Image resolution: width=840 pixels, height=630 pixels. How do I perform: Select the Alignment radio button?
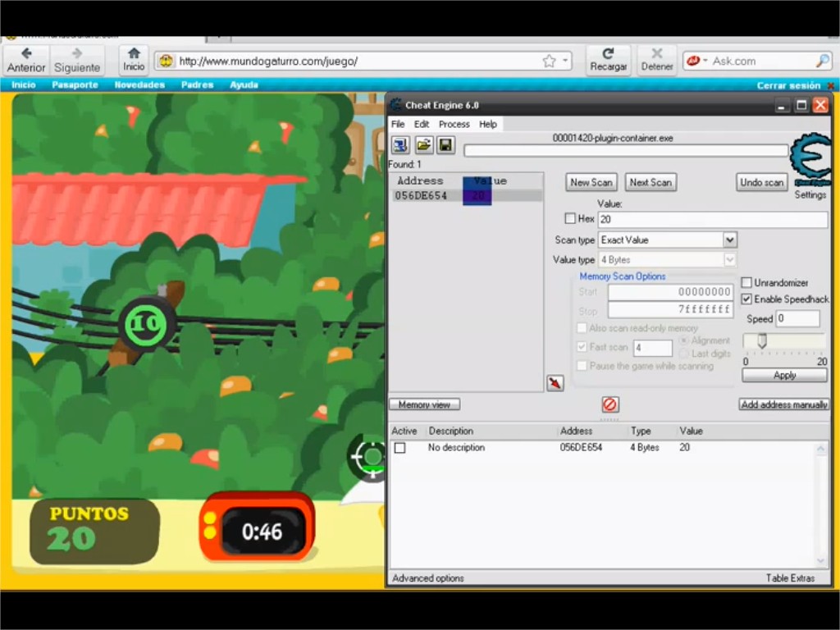coord(683,340)
